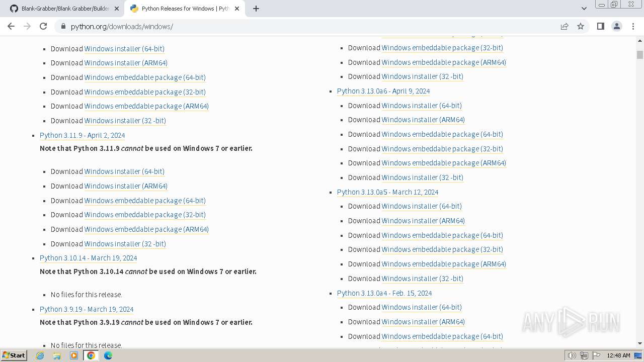
Task: Share this page icon in address bar
Action: click(565, 26)
